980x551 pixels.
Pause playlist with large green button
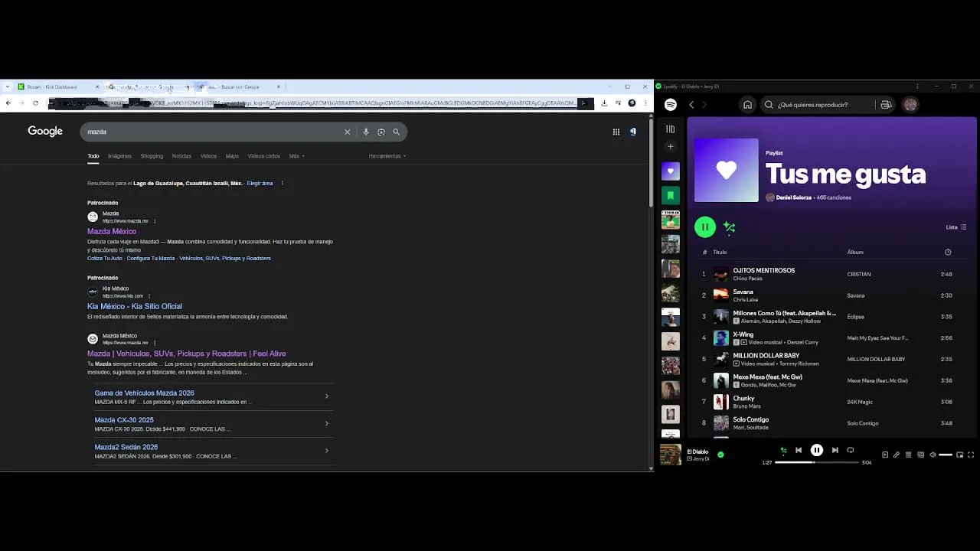click(705, 227)
